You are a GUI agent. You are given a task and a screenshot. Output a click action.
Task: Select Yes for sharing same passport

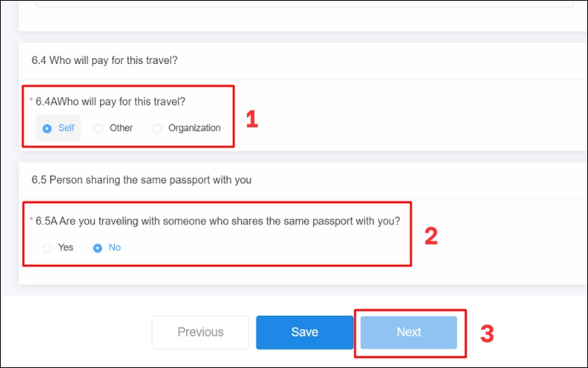point(48,248)
